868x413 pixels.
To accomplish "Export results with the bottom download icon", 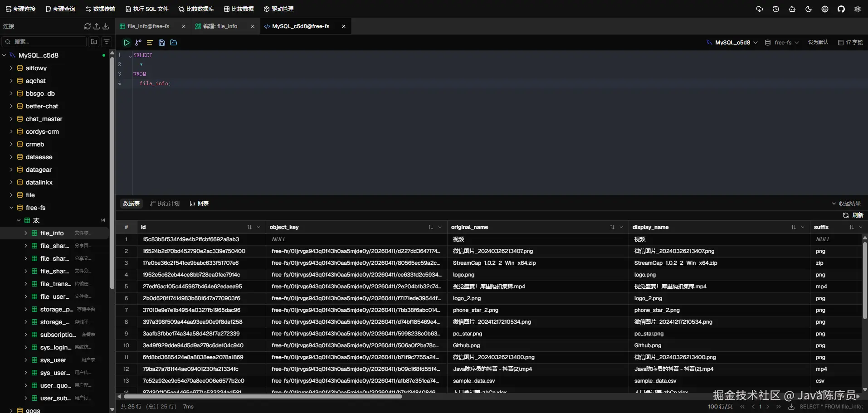I will pyautogui.click(x=791, y=407).
